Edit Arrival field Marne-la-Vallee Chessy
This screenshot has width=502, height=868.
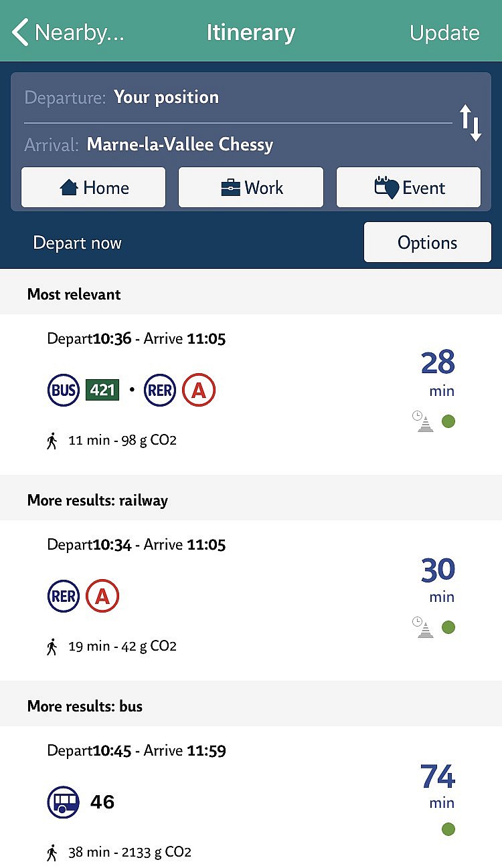coord(238,145)
